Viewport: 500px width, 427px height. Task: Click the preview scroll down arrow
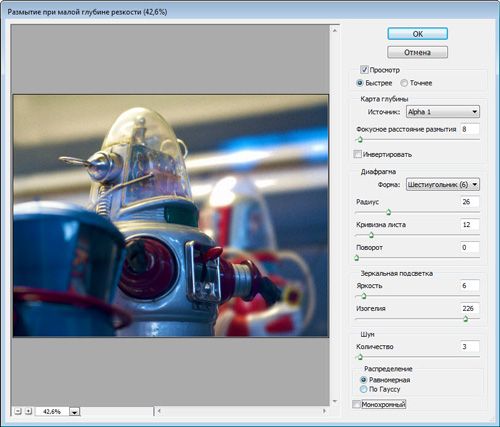coord(335,401)
